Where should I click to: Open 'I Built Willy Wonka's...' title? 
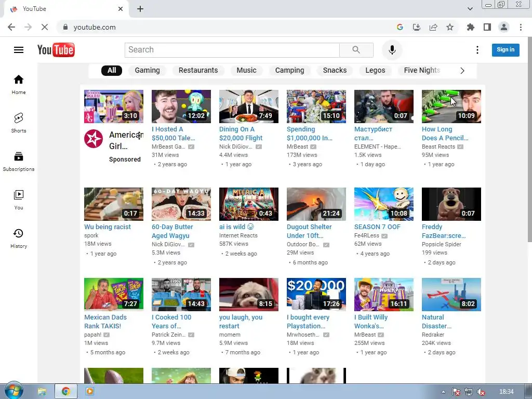(371, 322)
